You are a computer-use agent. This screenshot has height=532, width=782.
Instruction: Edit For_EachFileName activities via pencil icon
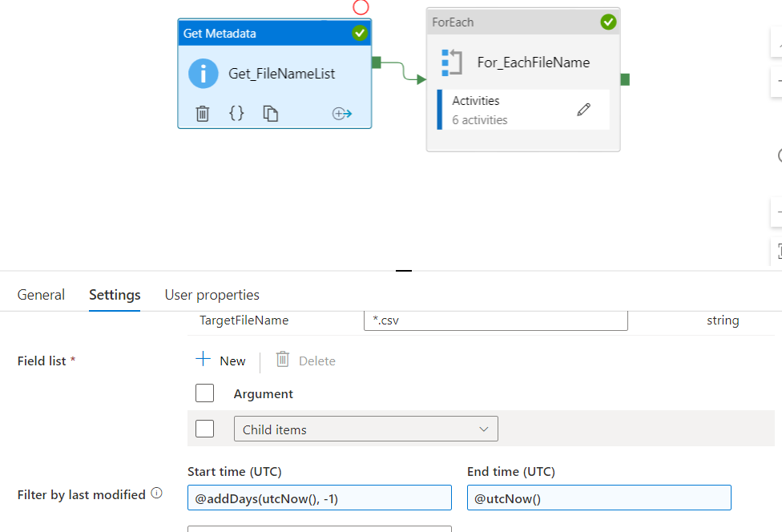point(584,107)
